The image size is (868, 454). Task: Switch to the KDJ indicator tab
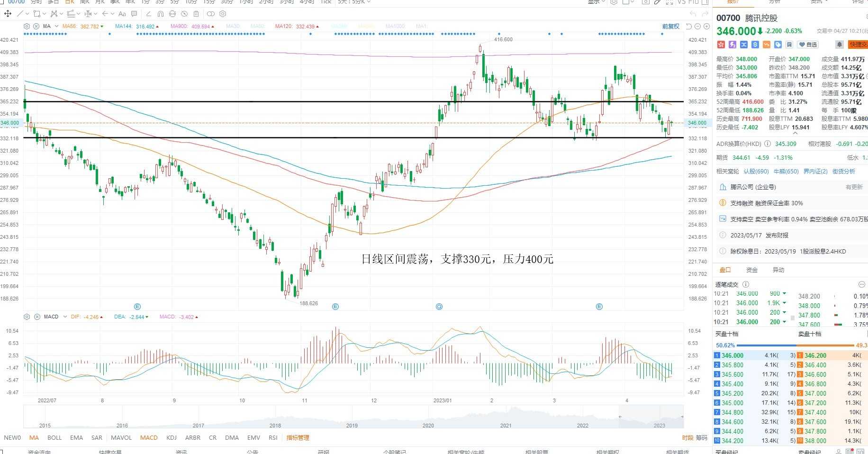(172, 438)
